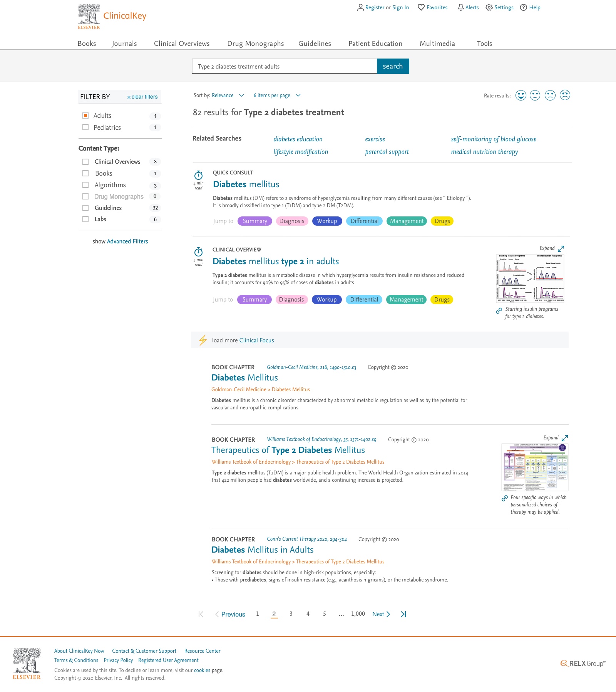This screenshot has width=616, height=692.
Task: Uncheck the Adults filter checkbox
Action: [x=85, y=116]
